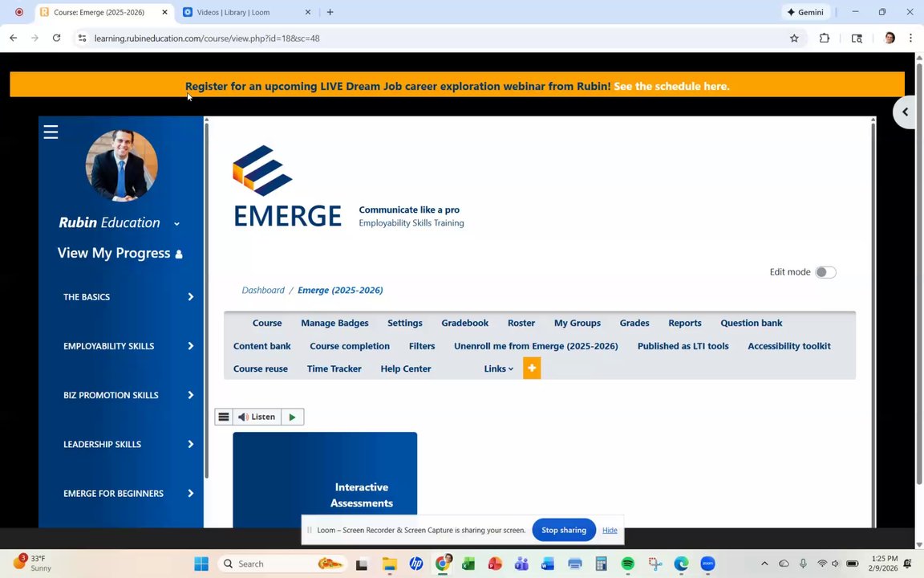This screenshot has width=924, height=578.
Task: Reload the page
Action: coord(57,38)
